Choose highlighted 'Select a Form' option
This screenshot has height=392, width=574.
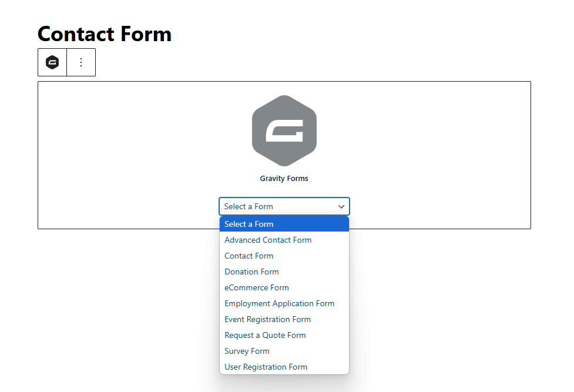pos(284,224)
